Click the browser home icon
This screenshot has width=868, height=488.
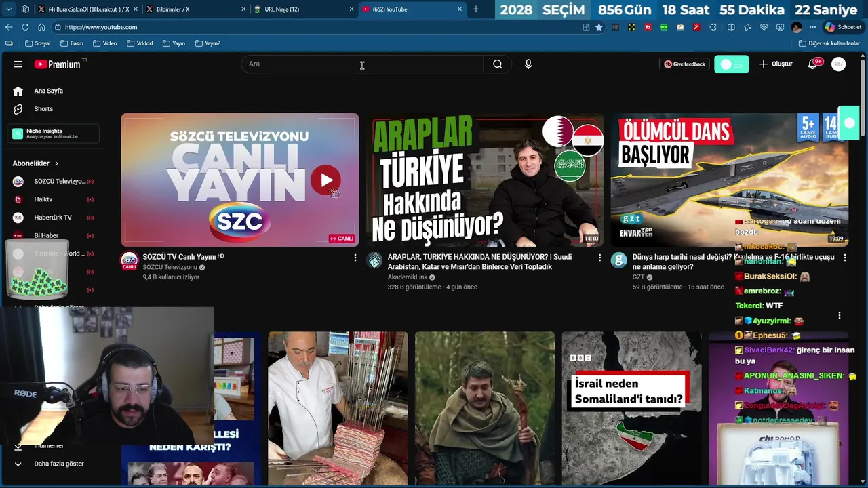tap(41, 27)
